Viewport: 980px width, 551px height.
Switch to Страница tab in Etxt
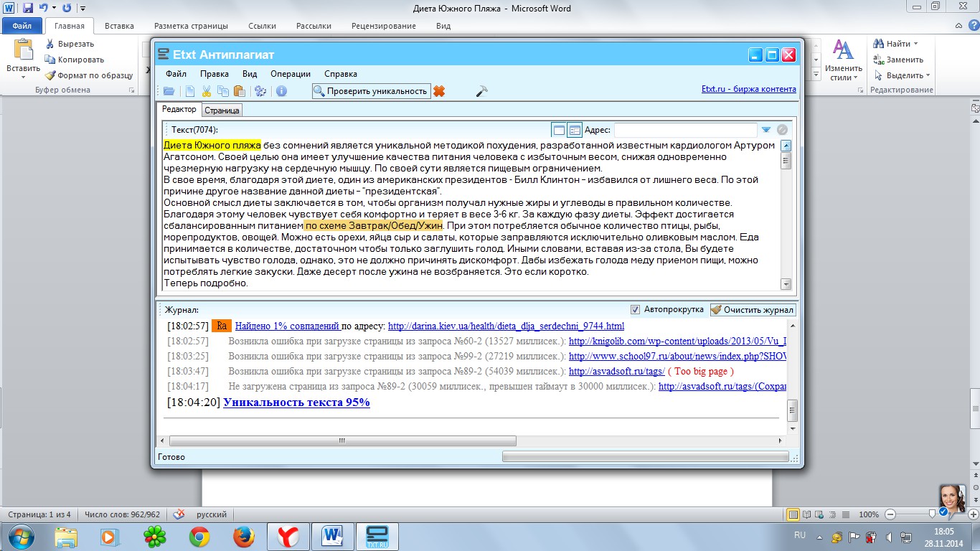point(222,110)
